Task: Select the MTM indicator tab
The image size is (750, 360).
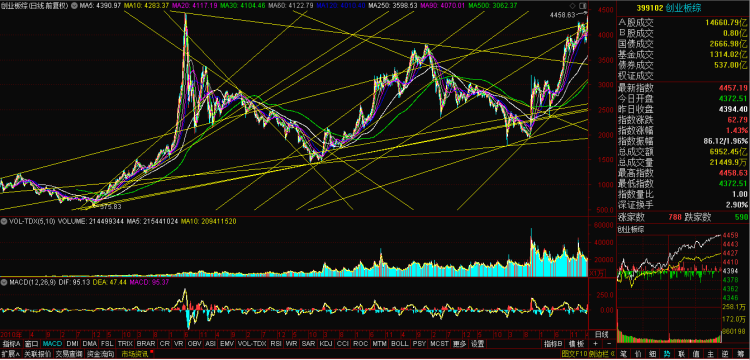Action: point(379,344)
